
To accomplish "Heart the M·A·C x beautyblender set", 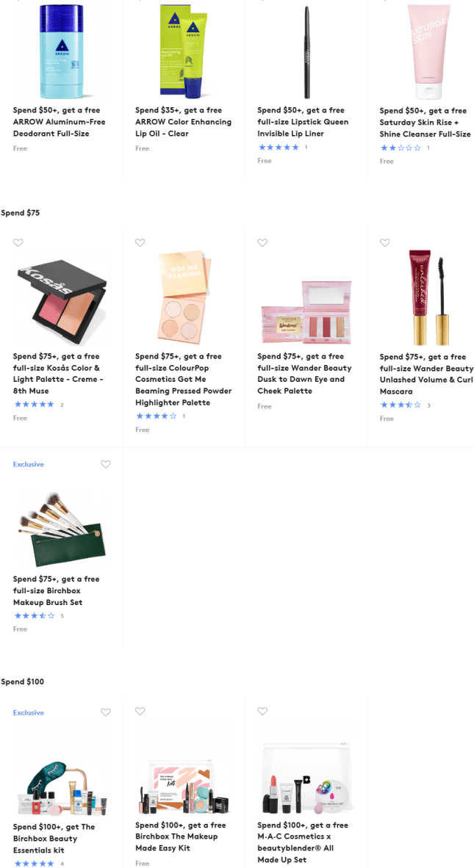I will pos(262,712).
